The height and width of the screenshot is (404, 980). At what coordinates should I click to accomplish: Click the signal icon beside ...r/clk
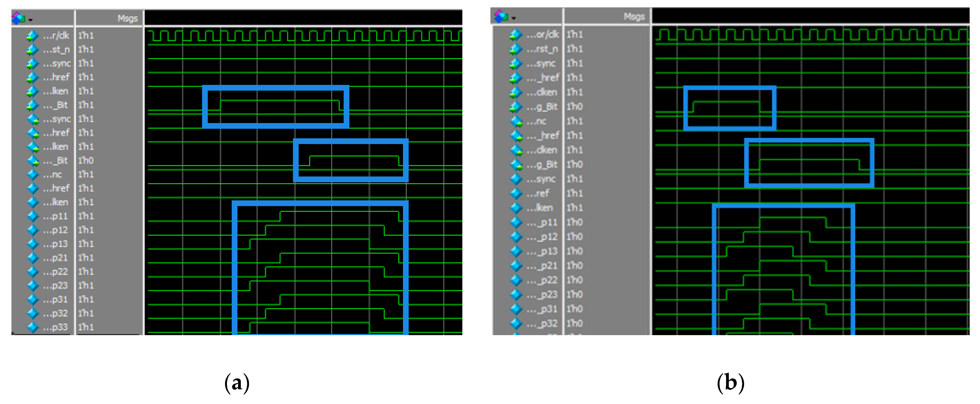click(x=33, y=36)
